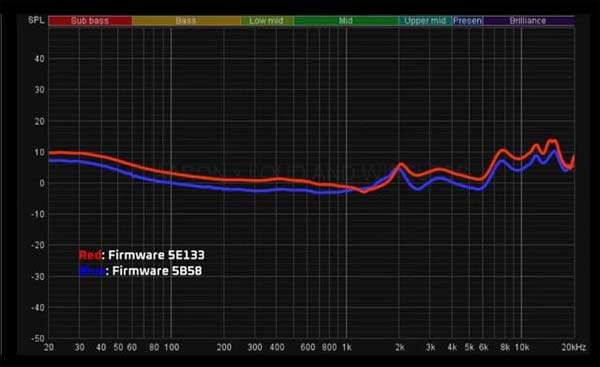Click the 100 Hz axis label
Viewport: 600px width, 367px height.
(x=171, y=347)
